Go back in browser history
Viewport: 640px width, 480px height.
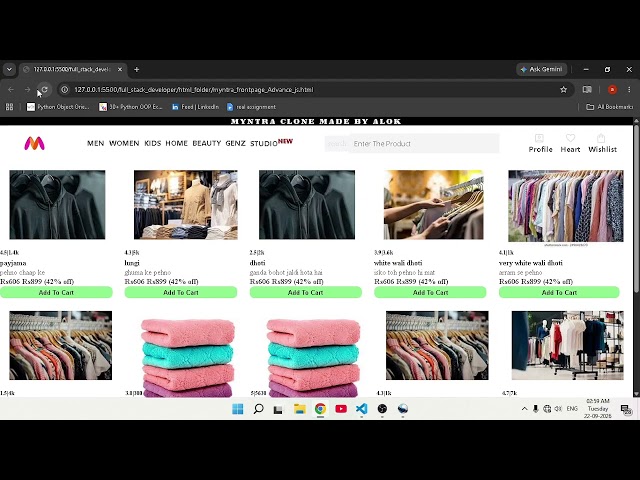(11, 89)
